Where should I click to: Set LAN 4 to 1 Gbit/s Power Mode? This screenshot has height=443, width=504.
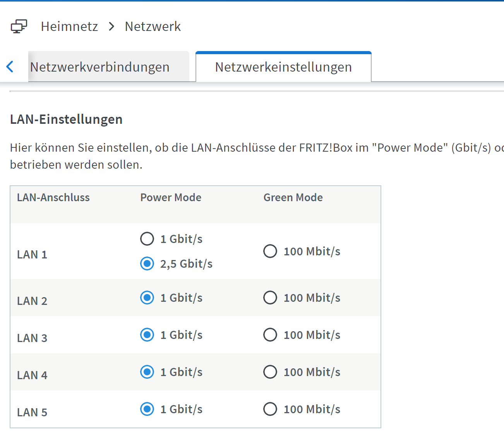click(147, 372)
